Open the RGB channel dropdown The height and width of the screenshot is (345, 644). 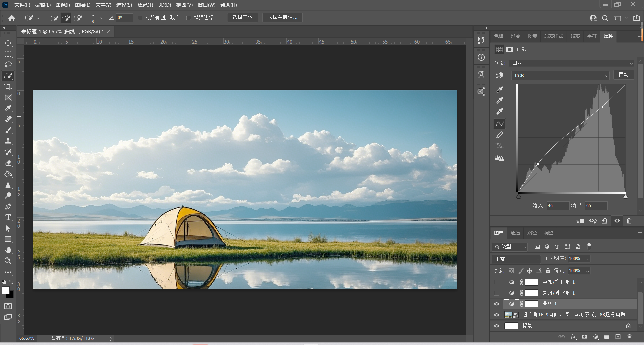[560, 76]
